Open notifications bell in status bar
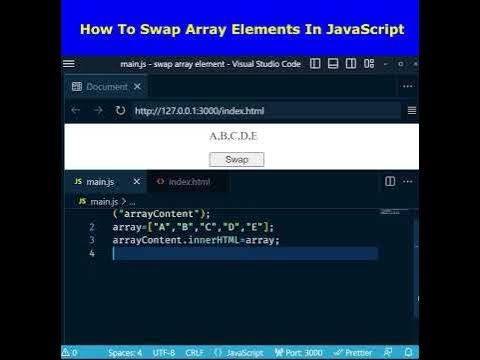Screen dimensions: 480x360 coord(408,352)
